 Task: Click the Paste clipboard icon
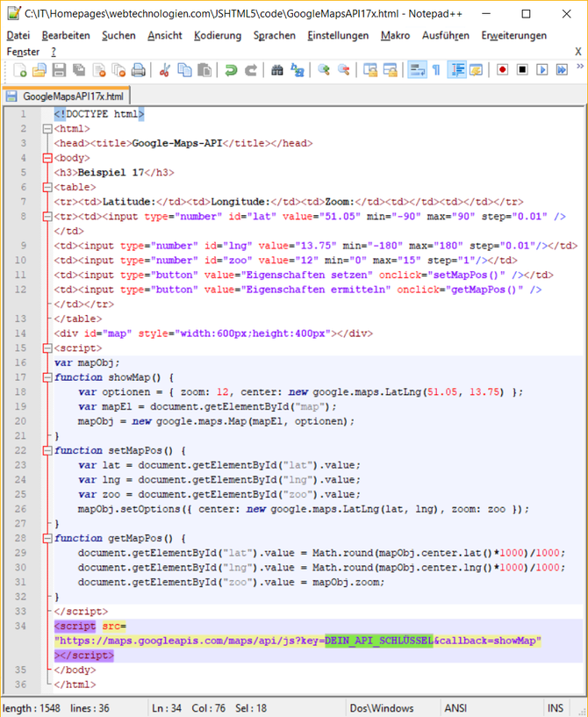(x=204, y=70)
